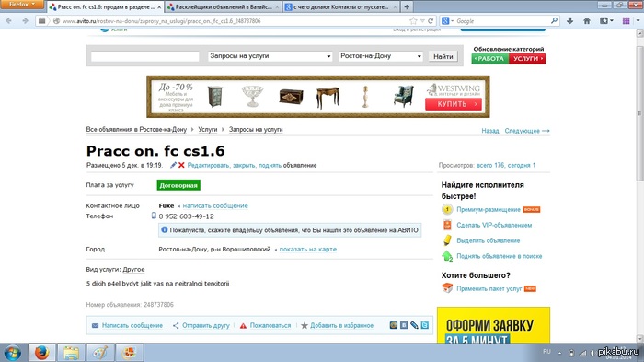Click the Найти search button
The image size is (644, 362).
pos(443,56)
